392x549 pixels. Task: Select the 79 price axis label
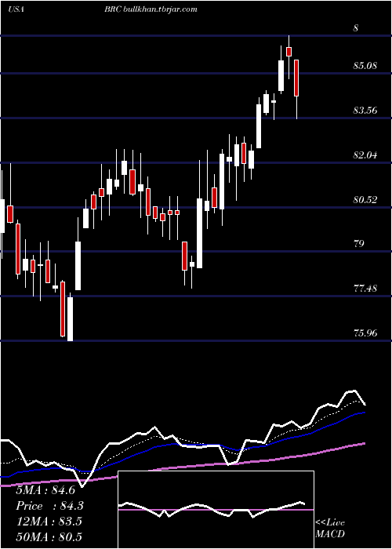359,244
